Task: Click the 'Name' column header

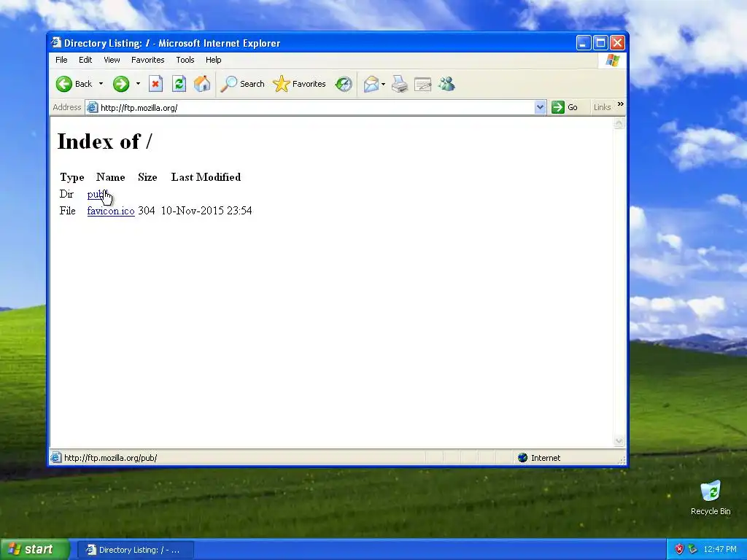Action: (111, 177)
